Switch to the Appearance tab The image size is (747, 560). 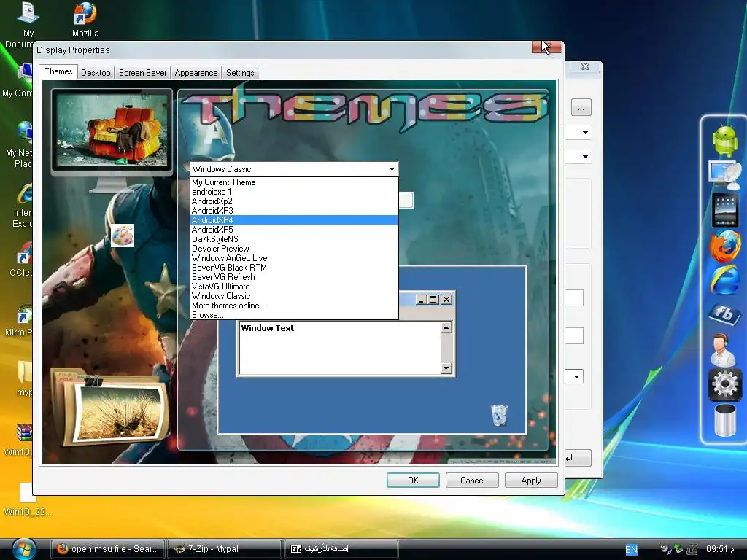(196, 73)
